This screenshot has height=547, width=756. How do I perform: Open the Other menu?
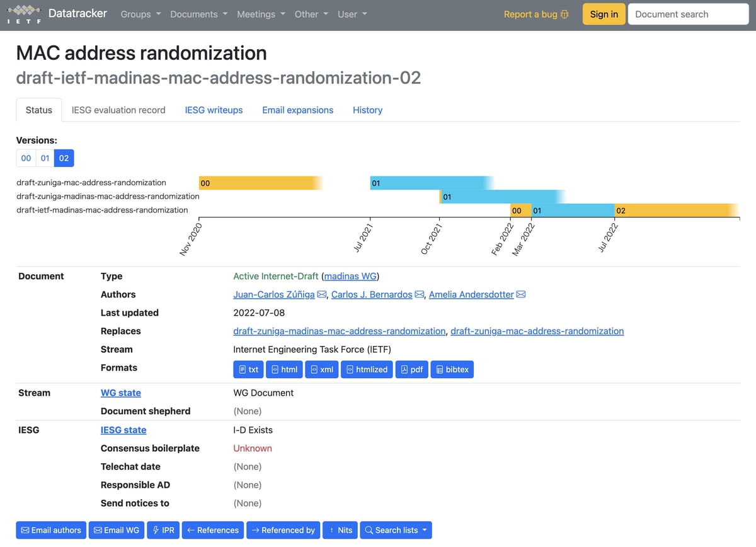(x=311, y=14)
